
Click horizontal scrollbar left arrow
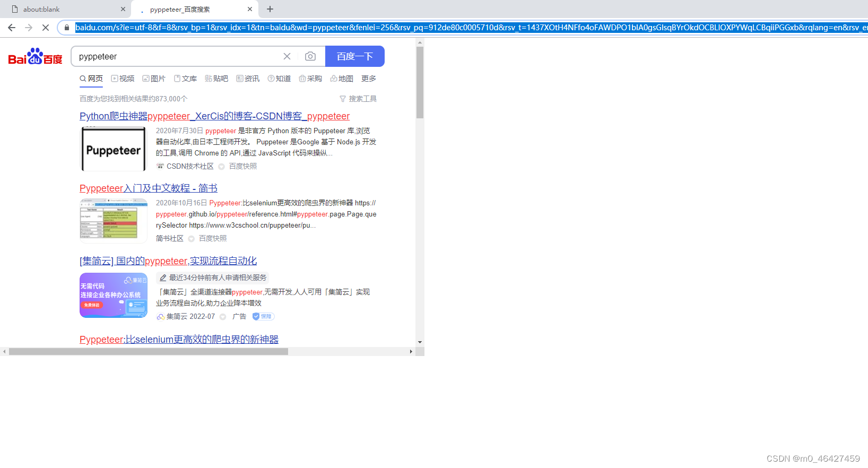coord(4,351)
